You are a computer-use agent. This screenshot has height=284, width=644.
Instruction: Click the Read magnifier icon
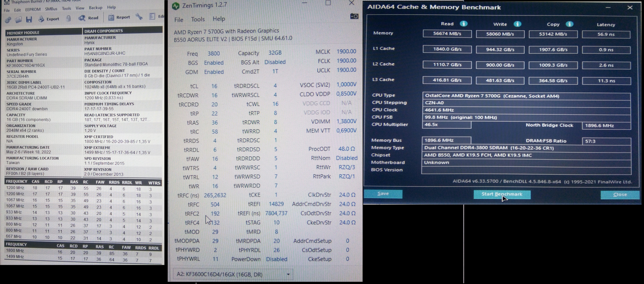82,18
